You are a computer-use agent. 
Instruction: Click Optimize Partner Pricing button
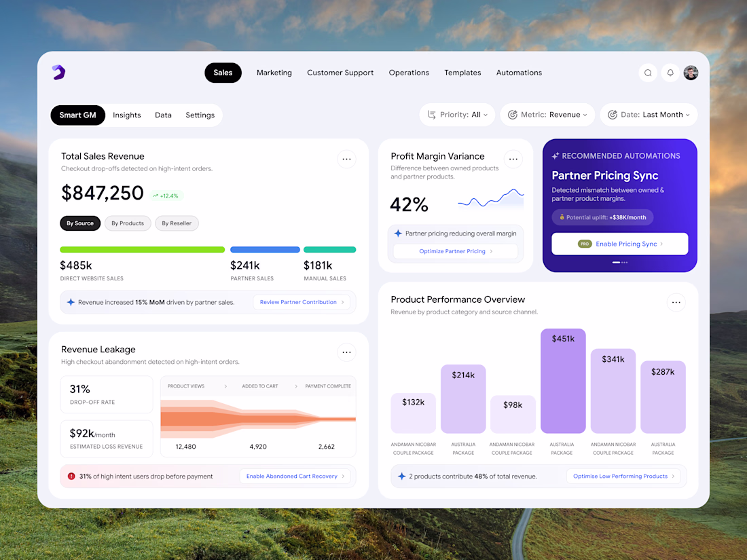tap(456, 251)
